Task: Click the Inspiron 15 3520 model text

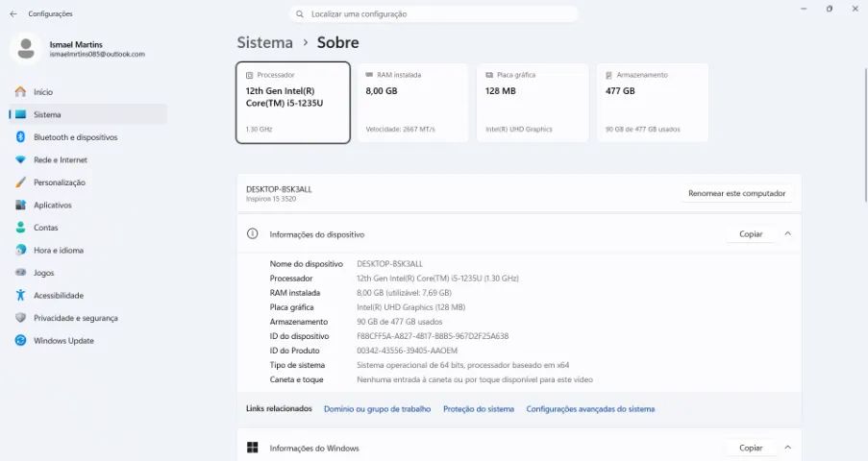Action: [x=271, y=199]
